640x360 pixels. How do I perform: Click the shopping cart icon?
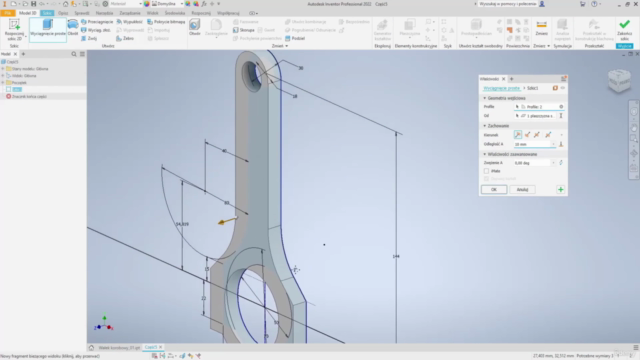582,4
